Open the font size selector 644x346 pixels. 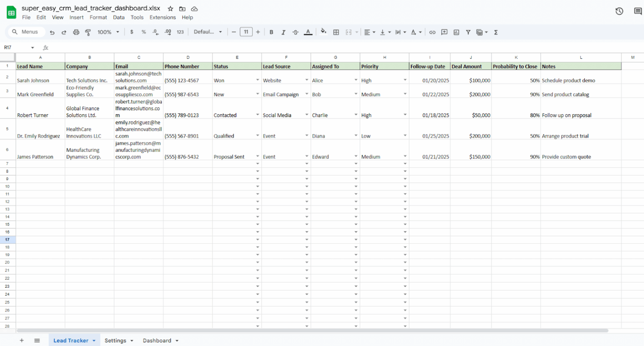tap(246, 32)
